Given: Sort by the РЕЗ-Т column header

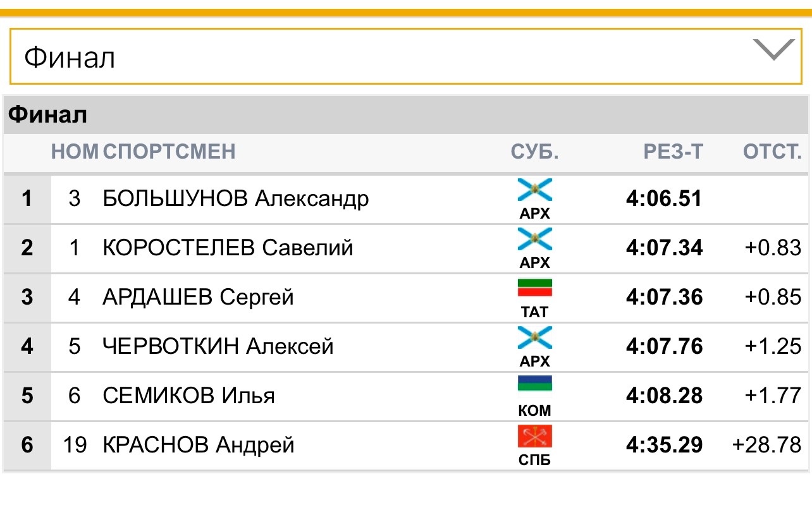Looking at the screenshot, I should (x=673, y=152).
